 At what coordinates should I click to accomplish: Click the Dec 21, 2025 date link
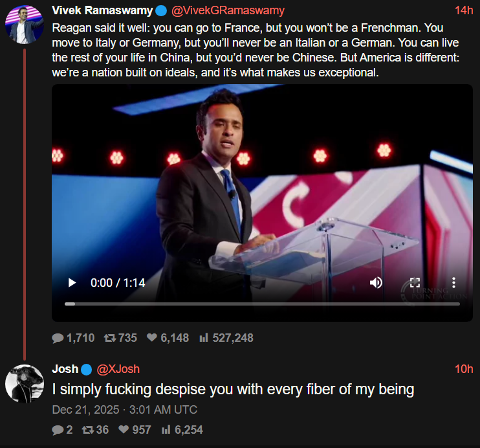click(124, 410)
